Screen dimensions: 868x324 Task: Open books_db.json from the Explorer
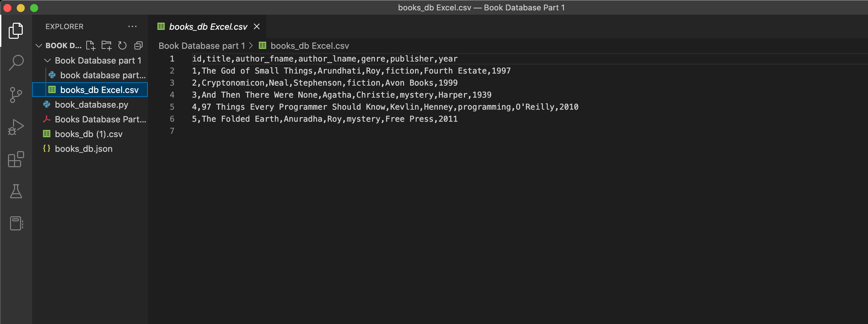(90, 148)
